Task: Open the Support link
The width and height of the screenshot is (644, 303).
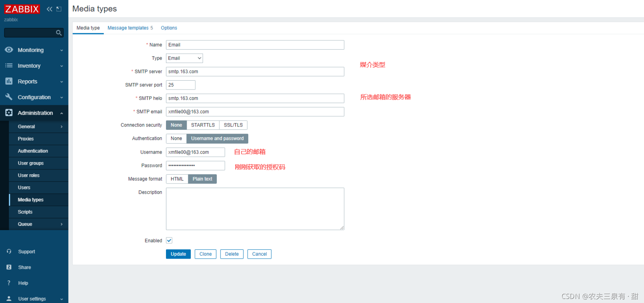Action: tap(27, 252)
